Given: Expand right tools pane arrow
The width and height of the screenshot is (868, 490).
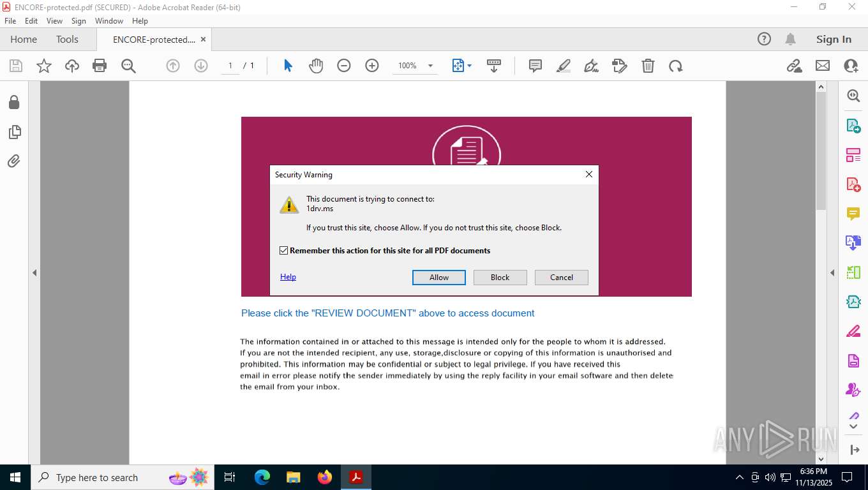Looking at the screenshot, I should pos(832,272).
